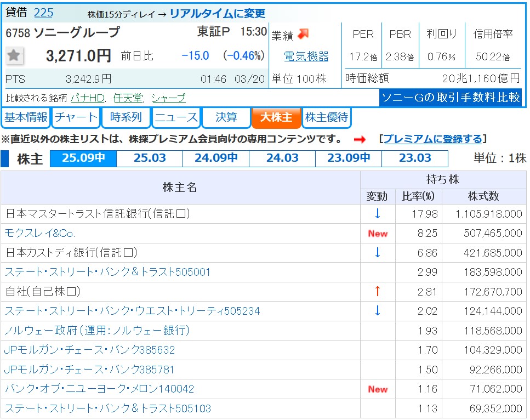The height and width of the screenshot is (420, 530).
Task: Open the JPモルガン・チェース・バンク385632 link
Action: (89, 350)
